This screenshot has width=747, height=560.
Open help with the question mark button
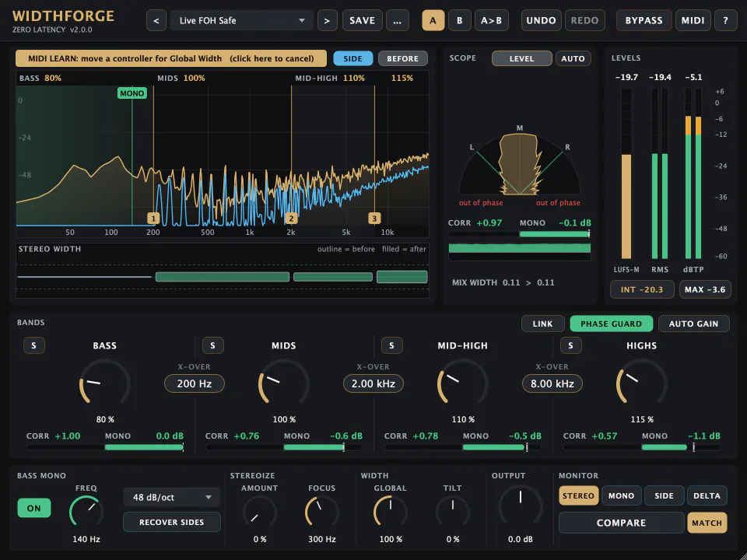[x=725, y=20]
